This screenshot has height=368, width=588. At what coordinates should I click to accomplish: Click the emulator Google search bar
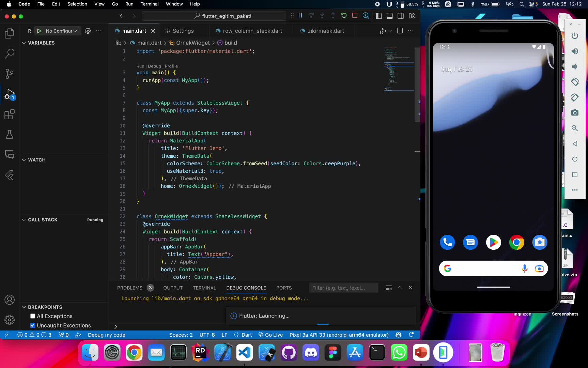[x=493, y=269]
